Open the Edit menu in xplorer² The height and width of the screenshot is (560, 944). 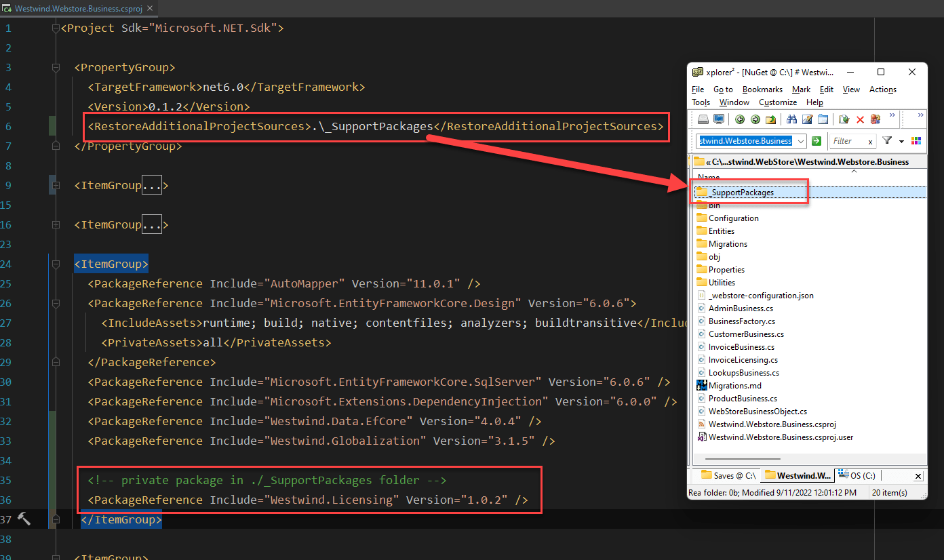click(827, 89)
